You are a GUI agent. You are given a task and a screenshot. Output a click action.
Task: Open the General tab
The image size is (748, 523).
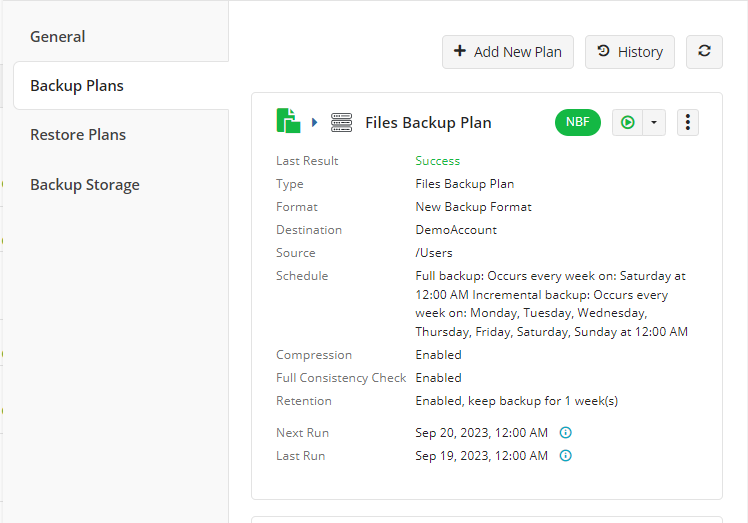point(58,37)
